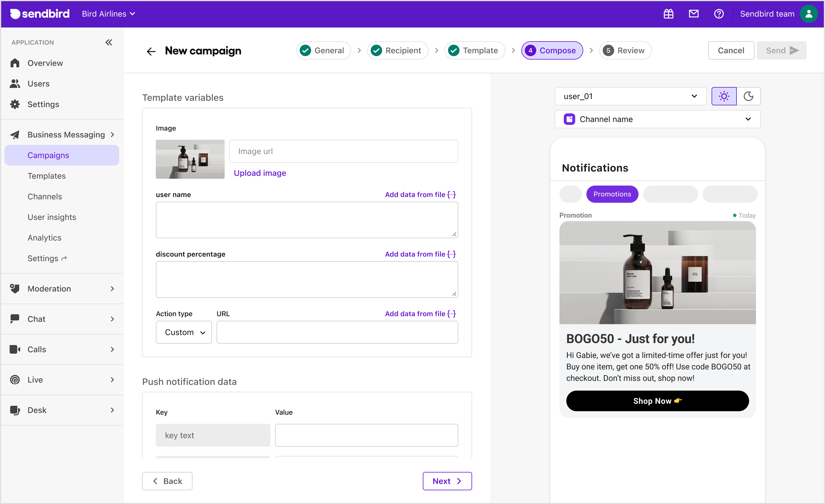Open the help question mark icon
The height and width of the screenshot is (504, 825).
click(x=718, y=14)
